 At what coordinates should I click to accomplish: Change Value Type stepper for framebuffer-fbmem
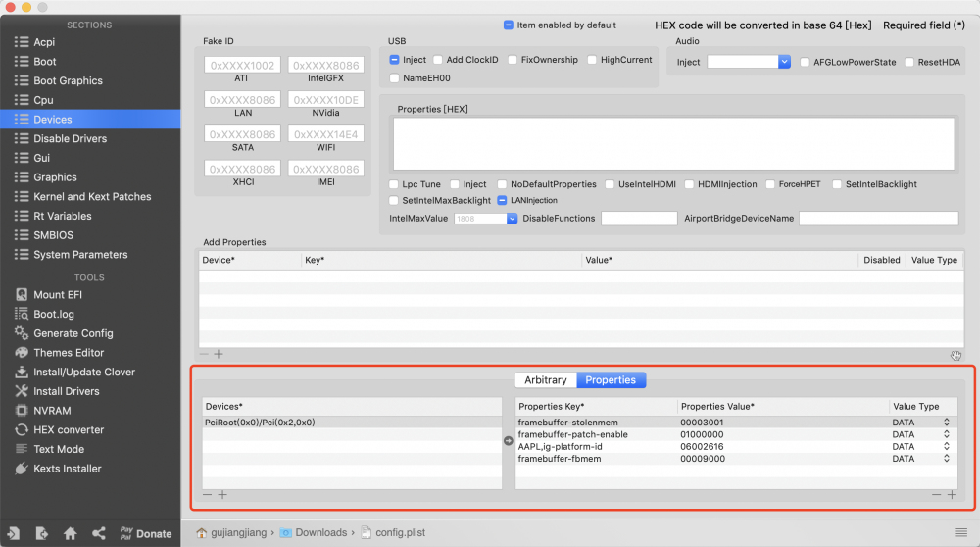click(947, 458)
